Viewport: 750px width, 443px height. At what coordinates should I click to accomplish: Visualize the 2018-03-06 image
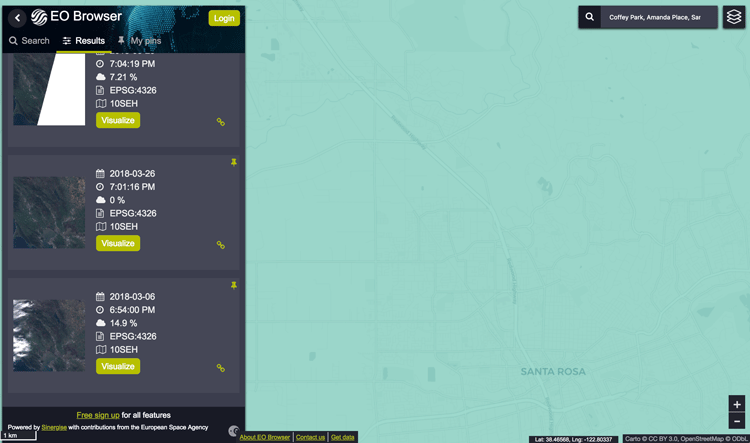pyautogui.click(x=118, y=366)
